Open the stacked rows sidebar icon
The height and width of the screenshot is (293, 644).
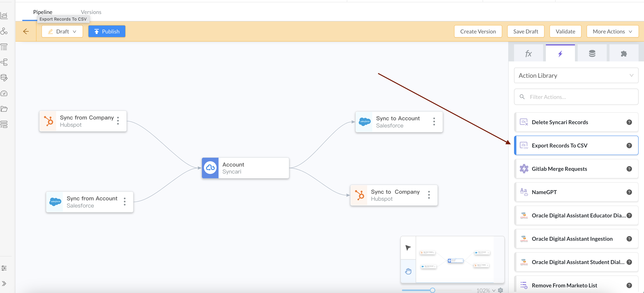[x=4, y=124]
